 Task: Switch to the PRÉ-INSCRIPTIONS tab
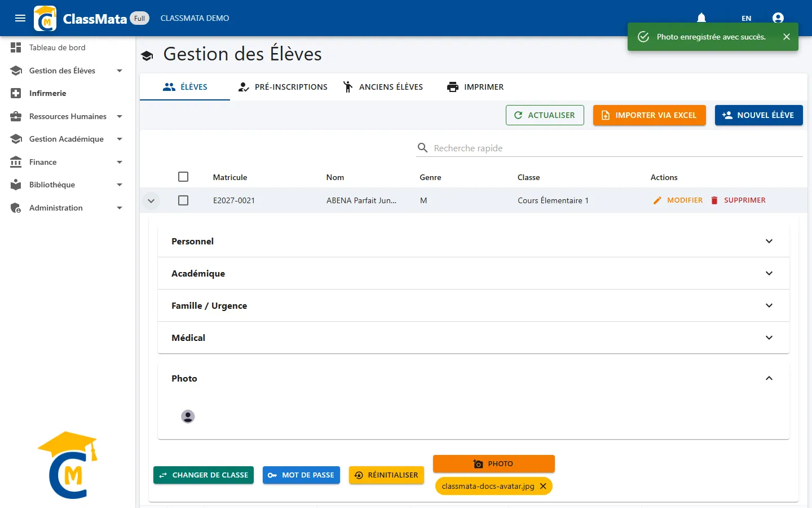pyautogui.click(x=283, y=87)
